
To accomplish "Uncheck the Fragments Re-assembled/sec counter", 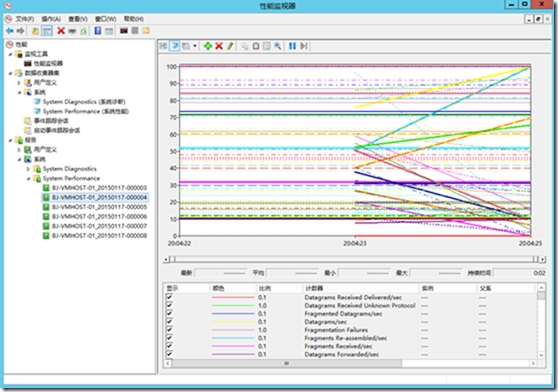I will click(x=169, y=338).
